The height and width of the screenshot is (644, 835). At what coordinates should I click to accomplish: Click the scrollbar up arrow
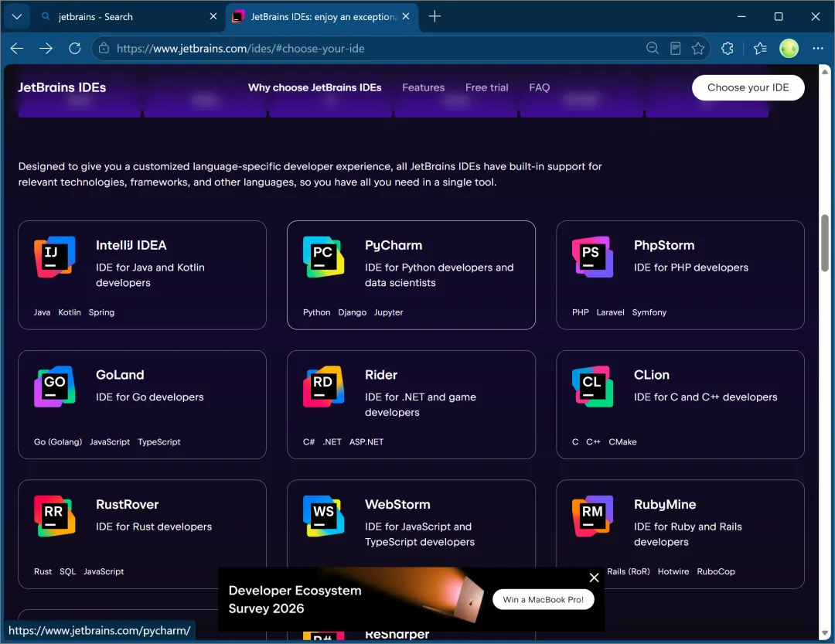pos(824,71)
